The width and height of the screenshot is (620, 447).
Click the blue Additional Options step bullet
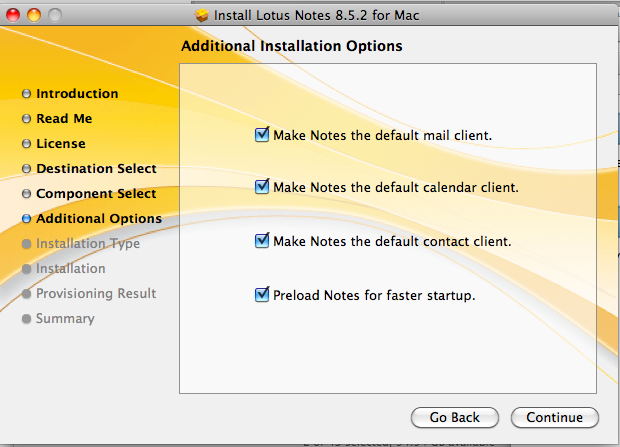[x=26, y=219]
